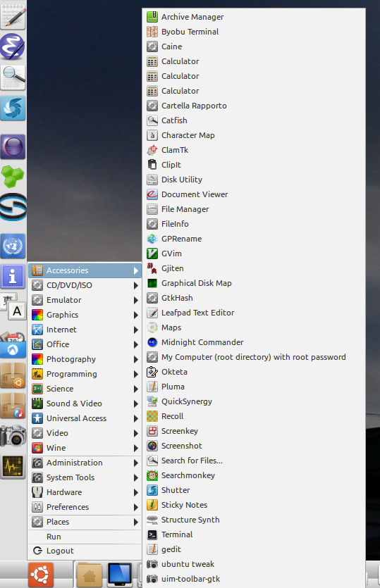Click the Screenkey icon
This screenshot has width=380, height=588.
click(x=152, y=431)
